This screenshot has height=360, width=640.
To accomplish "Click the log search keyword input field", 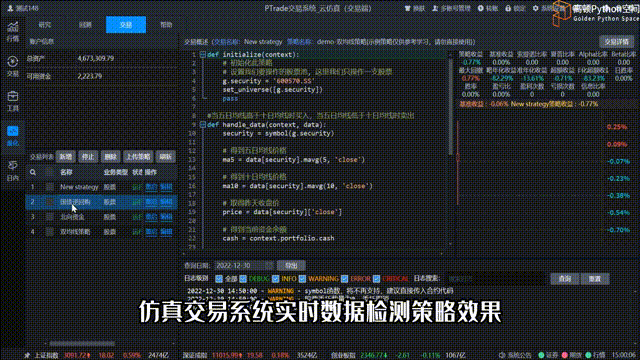I will 496,279.
